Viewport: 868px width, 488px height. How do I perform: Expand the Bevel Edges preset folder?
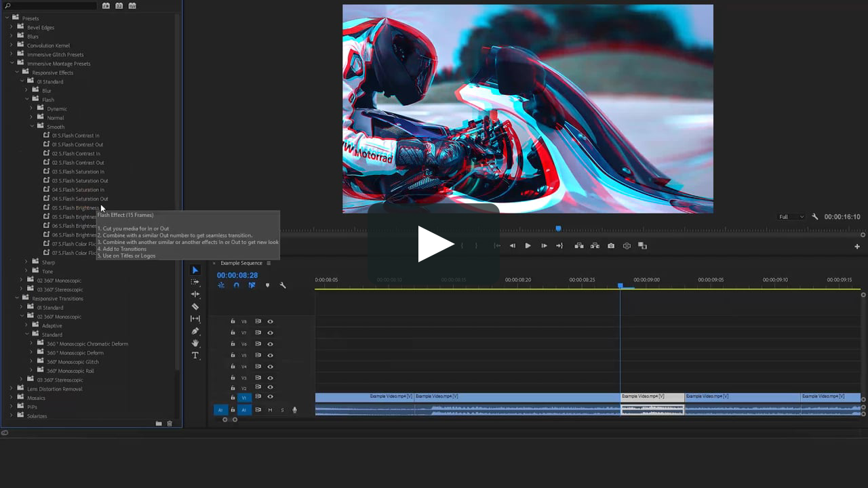click(x=12, y=27)
